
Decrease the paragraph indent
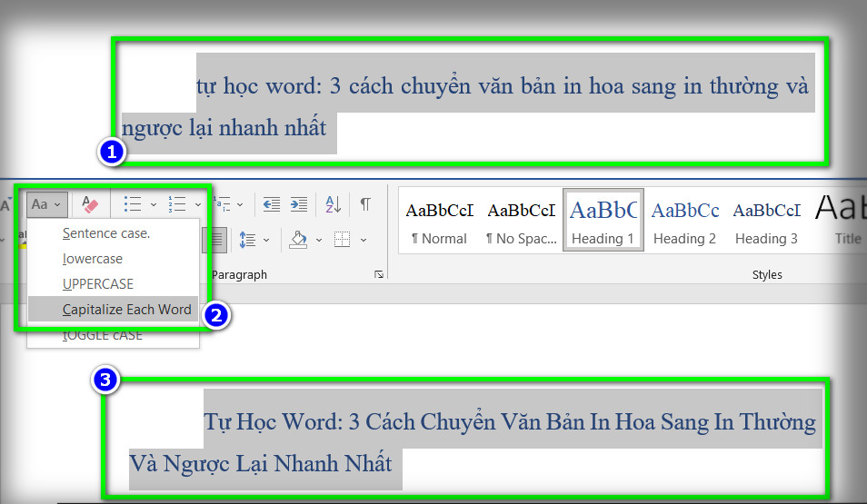[272, 204]
